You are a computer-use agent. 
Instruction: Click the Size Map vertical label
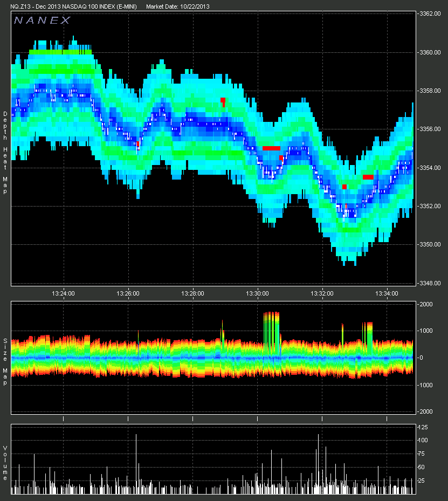pos(5,362)
